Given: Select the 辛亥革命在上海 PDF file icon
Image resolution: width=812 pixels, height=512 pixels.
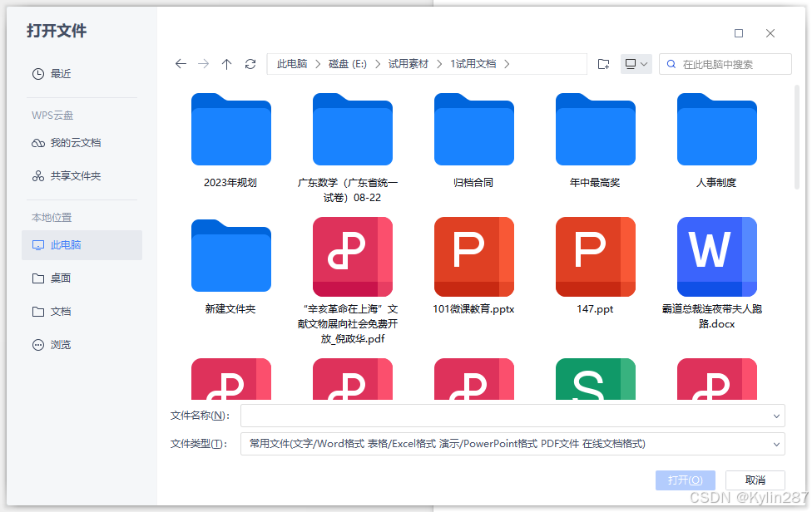Looking at the screenshot, I should (x=353, y=257).
